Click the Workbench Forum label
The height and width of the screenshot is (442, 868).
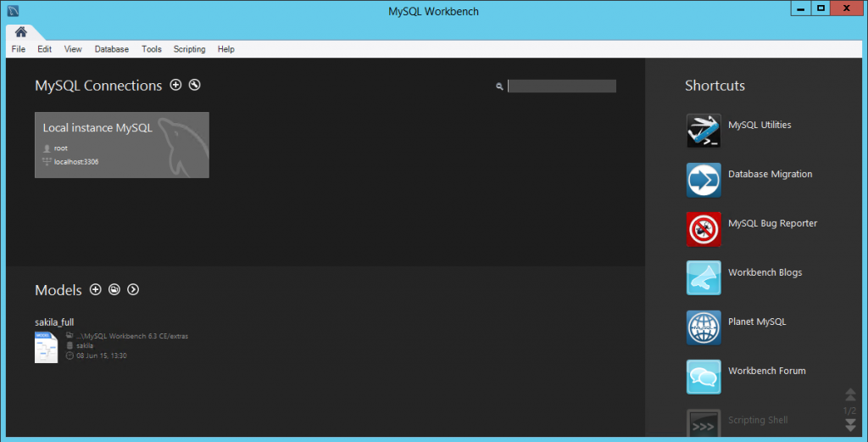(x=766, y=371)
